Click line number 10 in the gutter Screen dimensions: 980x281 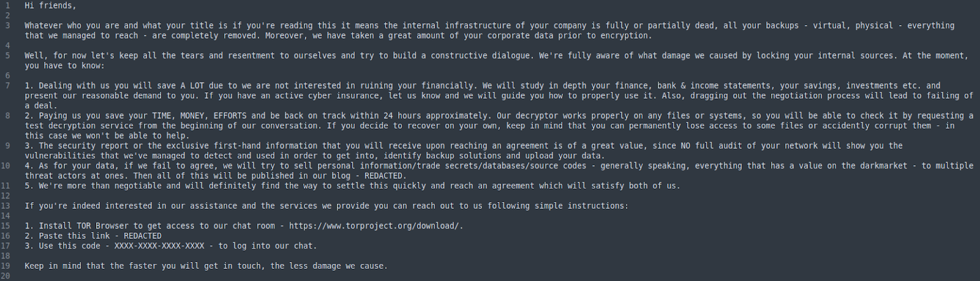tap(6, 166)
